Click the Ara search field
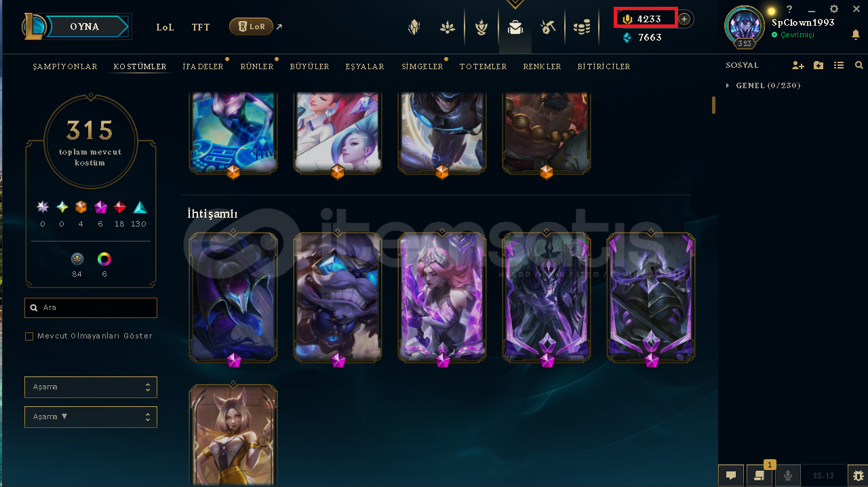The width and height of the screenshot is (868, 487). pos(91,307)
